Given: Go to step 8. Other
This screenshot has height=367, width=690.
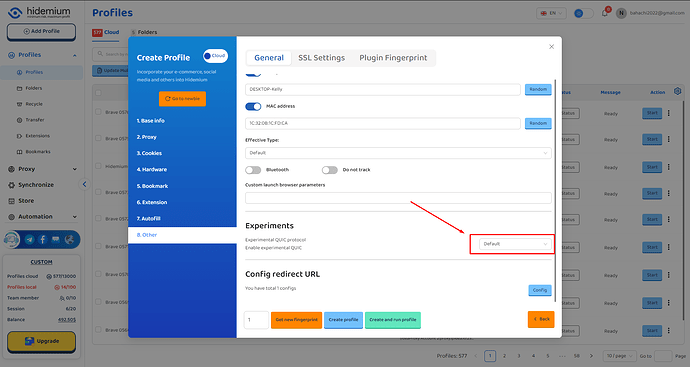Looking at the screenshot, I should 182,235.
